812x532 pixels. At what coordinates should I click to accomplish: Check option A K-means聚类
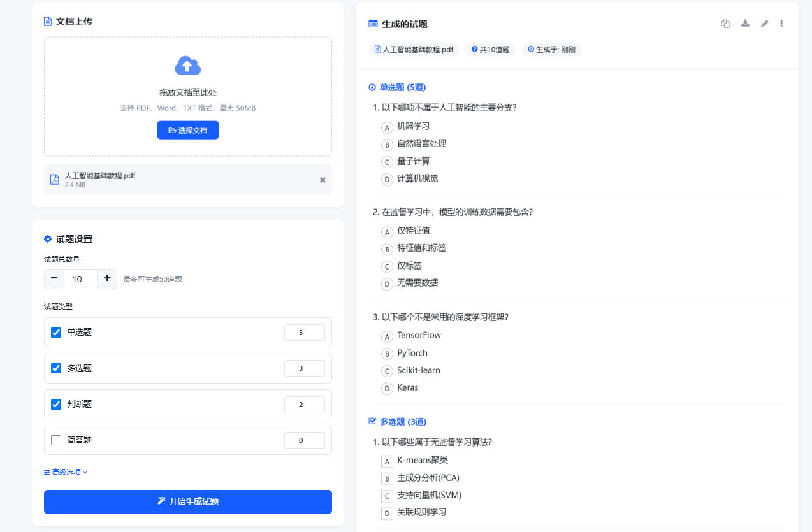click(x=386, y=461)
